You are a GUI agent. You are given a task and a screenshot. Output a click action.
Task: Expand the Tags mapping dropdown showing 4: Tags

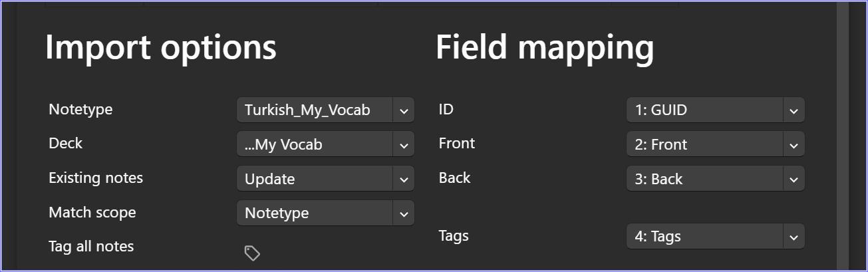point(715,236)
